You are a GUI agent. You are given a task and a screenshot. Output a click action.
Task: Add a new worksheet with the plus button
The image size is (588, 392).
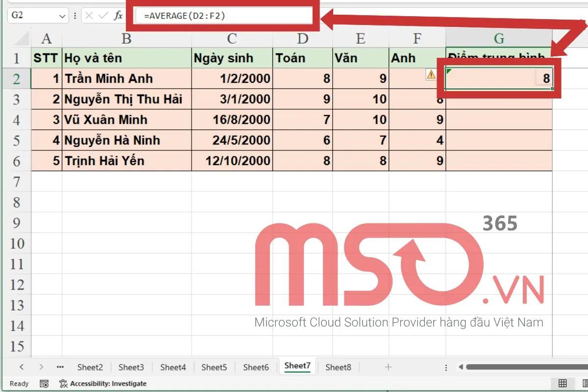click(x=388, y=367)
